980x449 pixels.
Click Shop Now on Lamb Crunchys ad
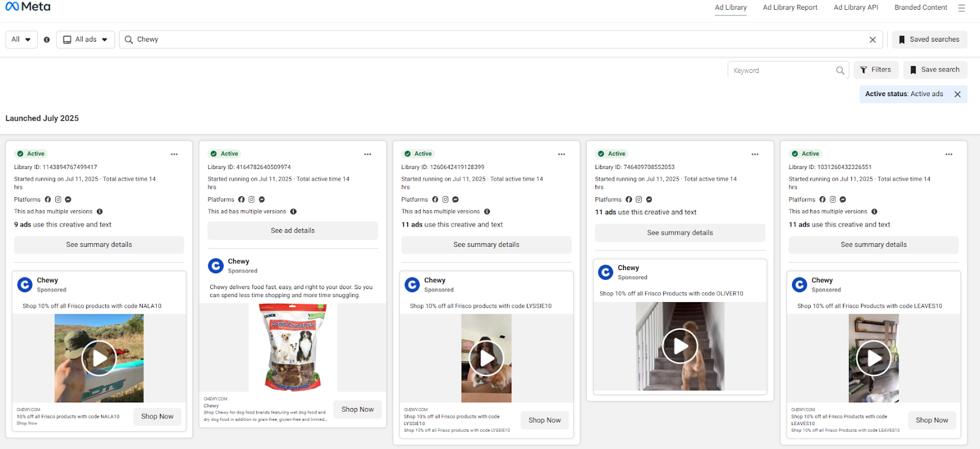[358, 410]
